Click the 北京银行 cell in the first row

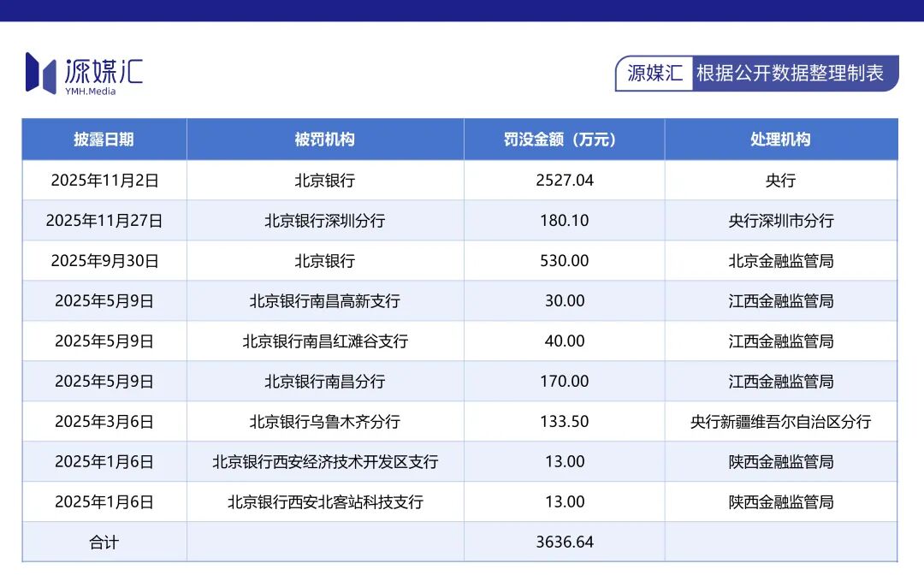coord(325,180)
